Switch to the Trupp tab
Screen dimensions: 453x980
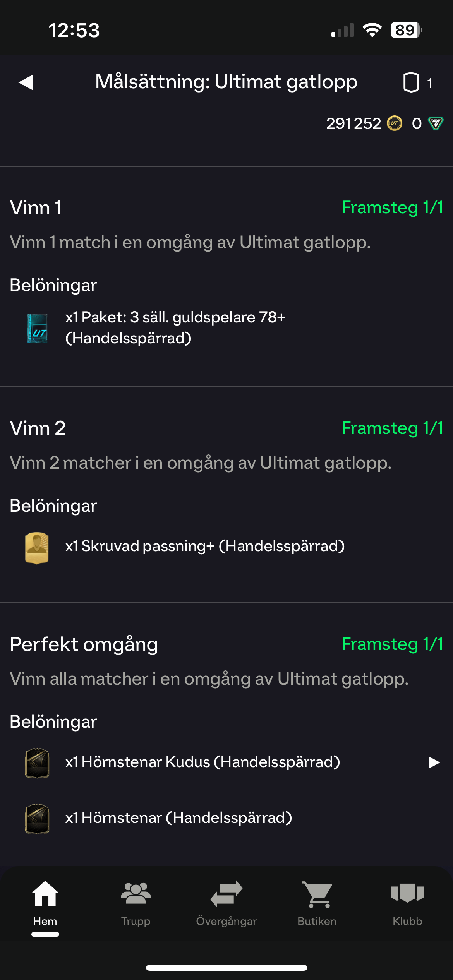click(x=136, y=902)
